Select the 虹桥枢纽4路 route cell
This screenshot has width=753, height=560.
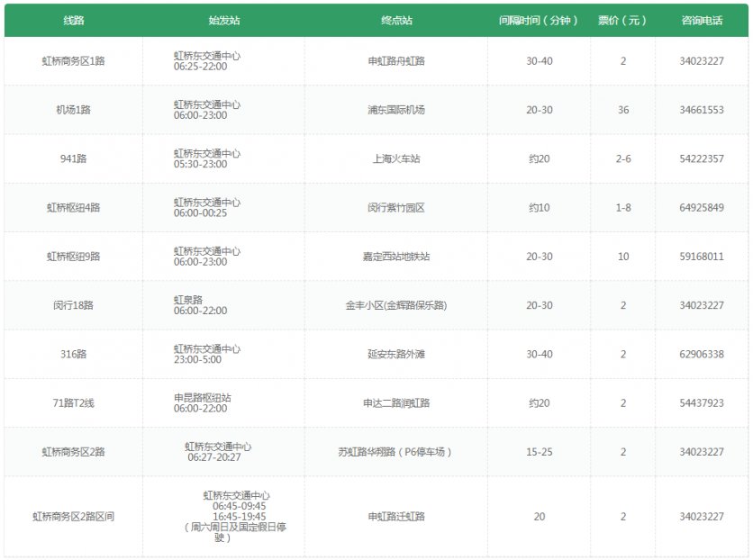tap(73, 207)
